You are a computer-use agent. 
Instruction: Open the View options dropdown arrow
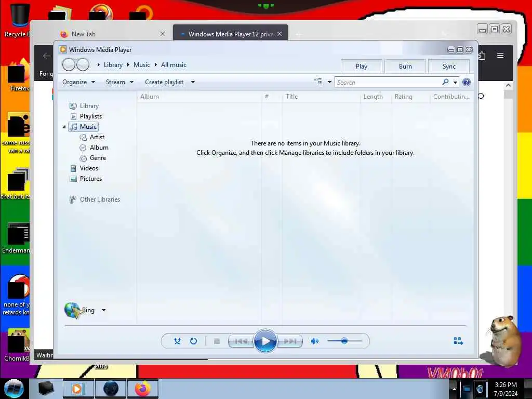pos(329,82)
